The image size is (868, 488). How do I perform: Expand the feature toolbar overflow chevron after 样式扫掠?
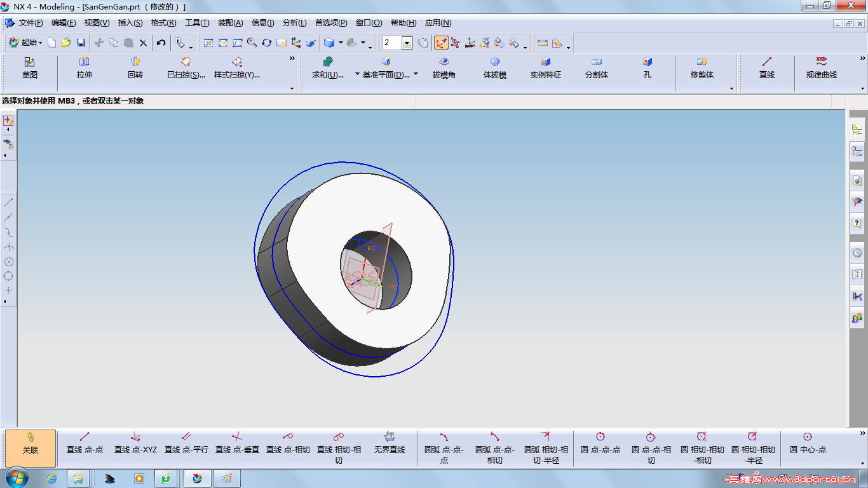(x=292, y=58)
